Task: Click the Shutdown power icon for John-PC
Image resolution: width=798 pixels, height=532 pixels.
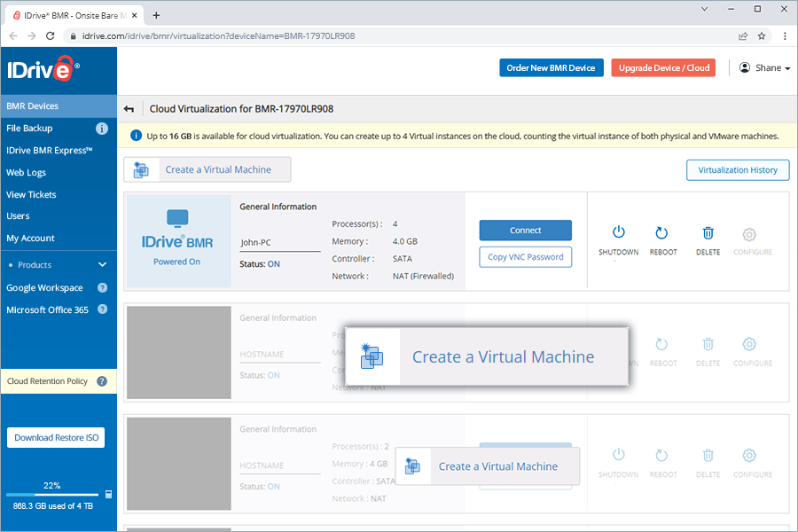Action: click(x=618, y=233)
